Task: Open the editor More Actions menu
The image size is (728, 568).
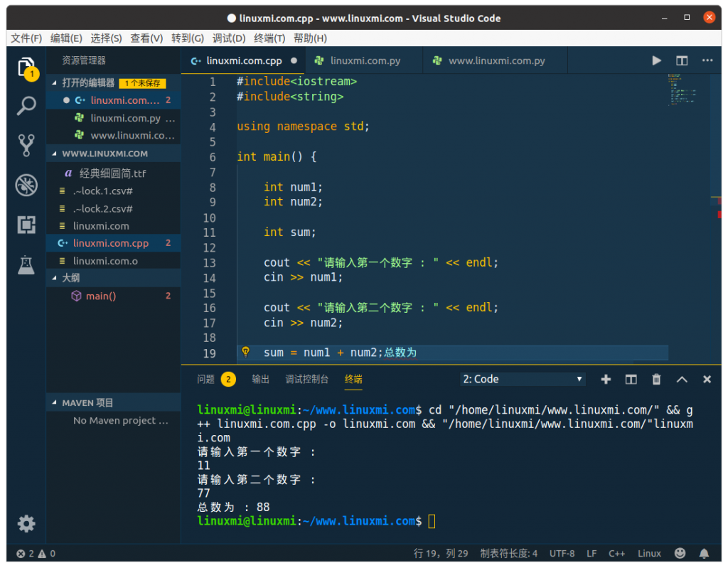Action: click(x=707, y=60)
